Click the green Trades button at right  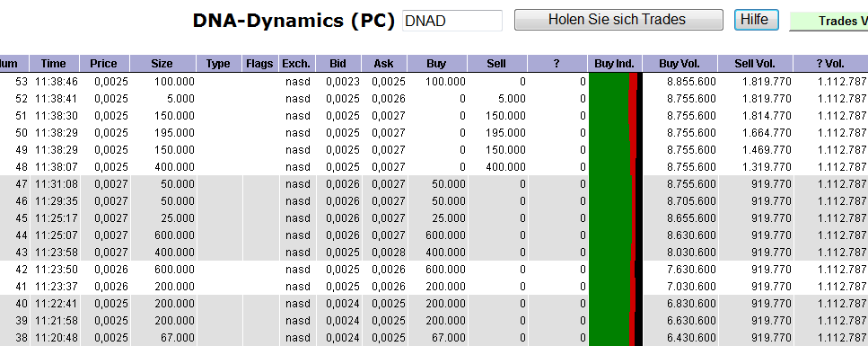(829, 21)
